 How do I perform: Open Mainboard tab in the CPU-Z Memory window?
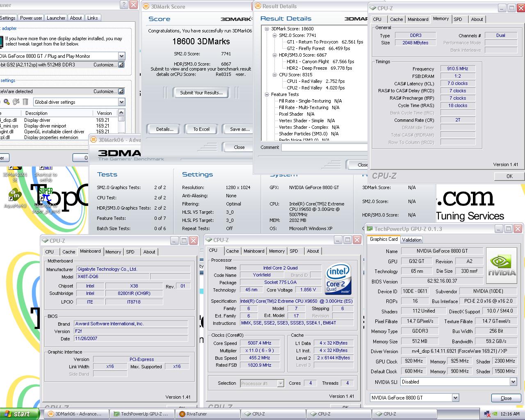pos(418,19)
